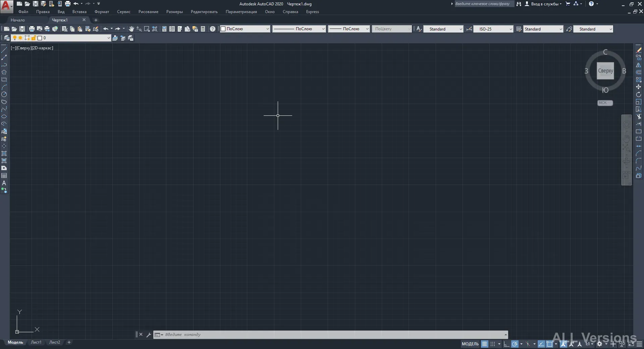Viewport: 644px width, 349px height.
Task: Open the color control ПоСлою dropdown
Action: coord(245,29)
